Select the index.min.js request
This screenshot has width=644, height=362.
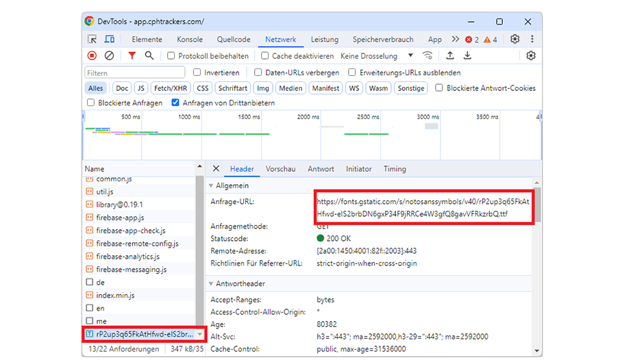click(139, 295)
